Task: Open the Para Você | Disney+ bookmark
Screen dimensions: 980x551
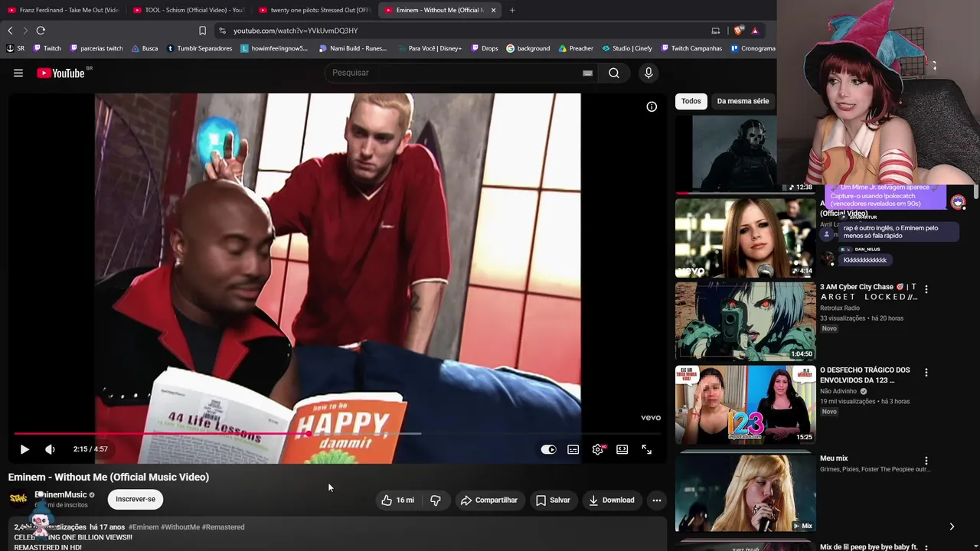Action: point(430,48)
